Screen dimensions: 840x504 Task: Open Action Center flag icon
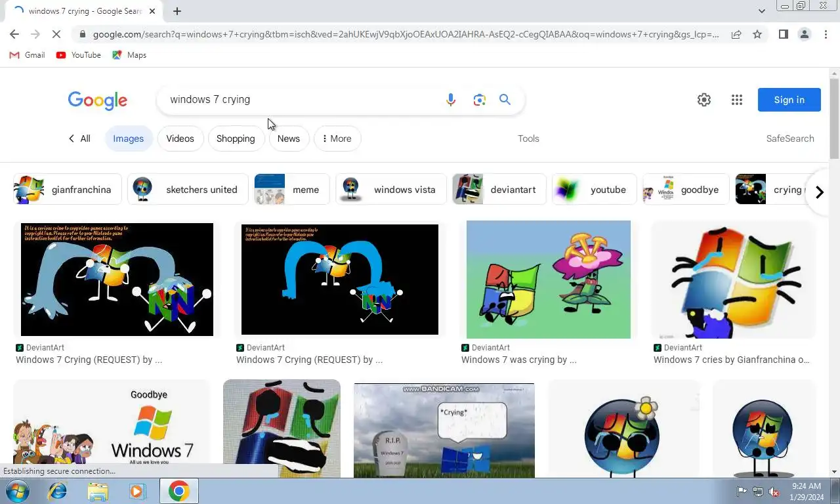[x=742, y=492]
